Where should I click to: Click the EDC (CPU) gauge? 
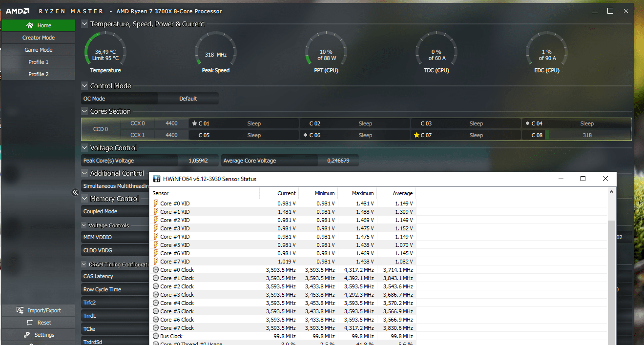[x=547, y=53]
